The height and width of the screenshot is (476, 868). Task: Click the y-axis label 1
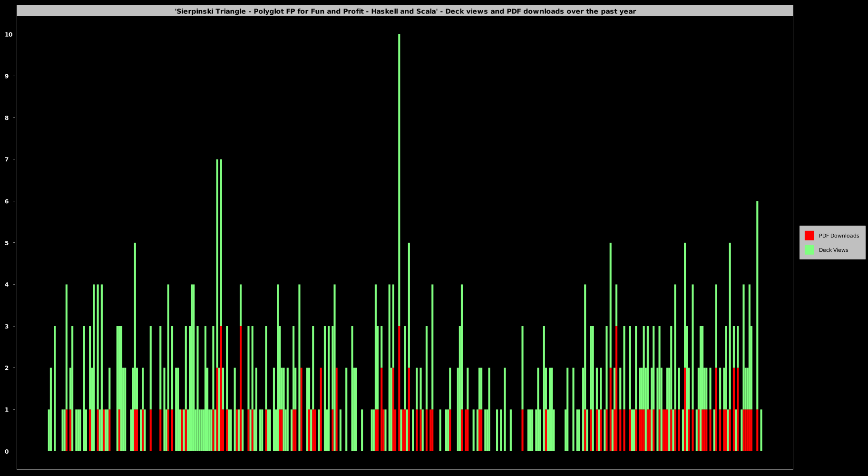(7, 410)
